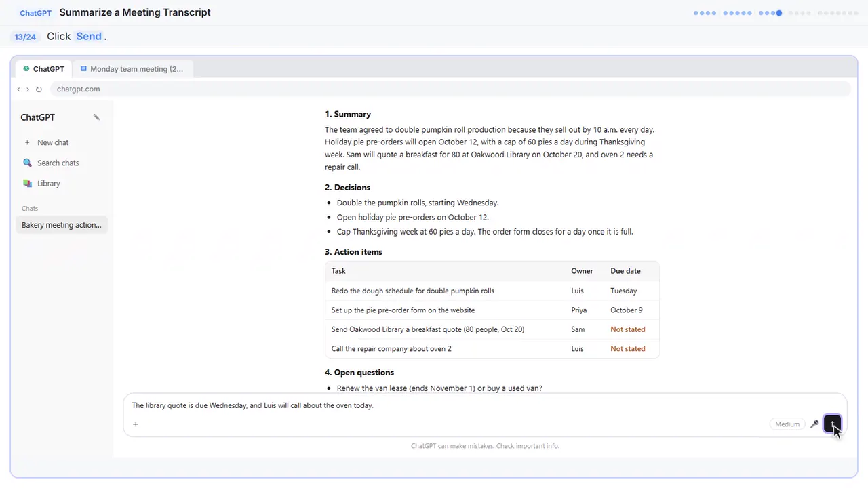
Task: Open the new chat pencil icon
Action: (96, 117)
